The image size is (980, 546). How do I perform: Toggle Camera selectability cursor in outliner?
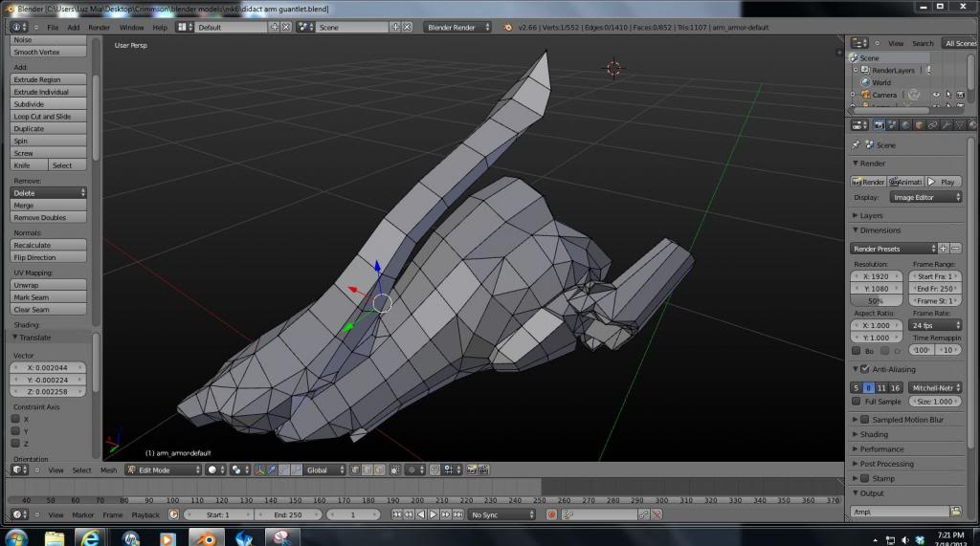(948, 95)
